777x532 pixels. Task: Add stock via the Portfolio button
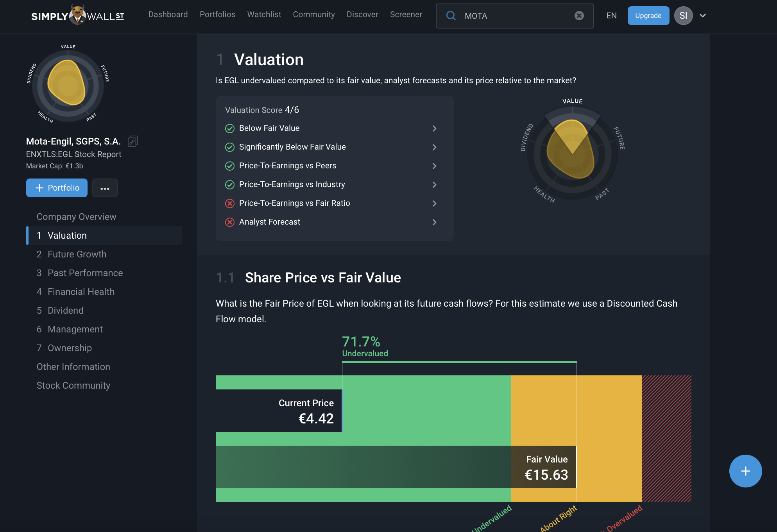pyautogui.click(x=57, y=188)
